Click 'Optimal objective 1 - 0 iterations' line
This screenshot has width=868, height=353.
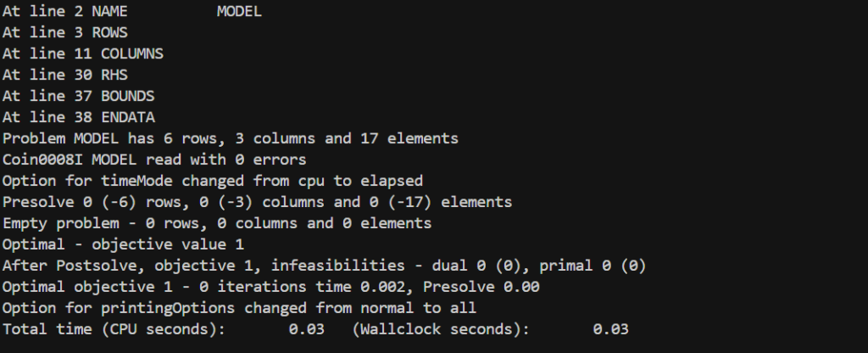(x=270, y=287)
